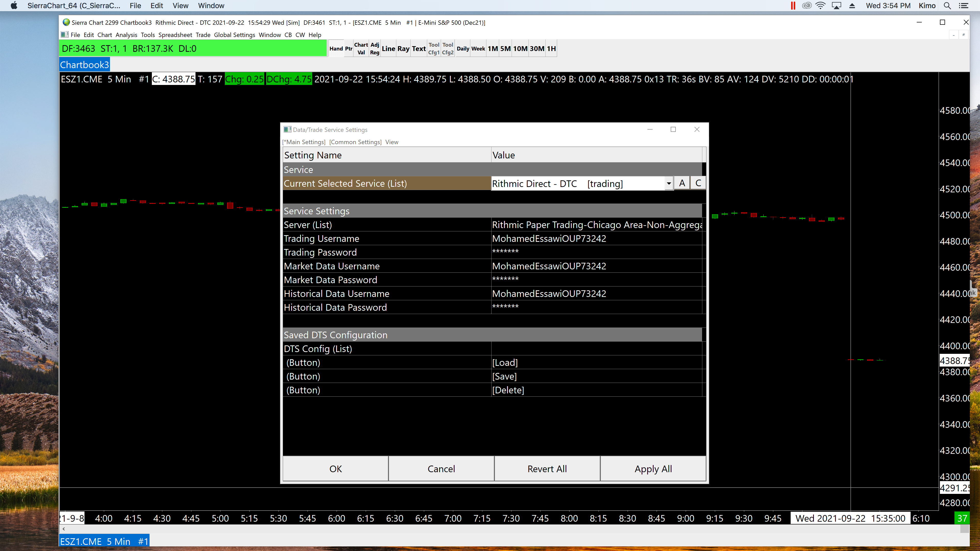980x551 pixels.
Task: Click the Chart Val tool button
Action: point(361,49)
